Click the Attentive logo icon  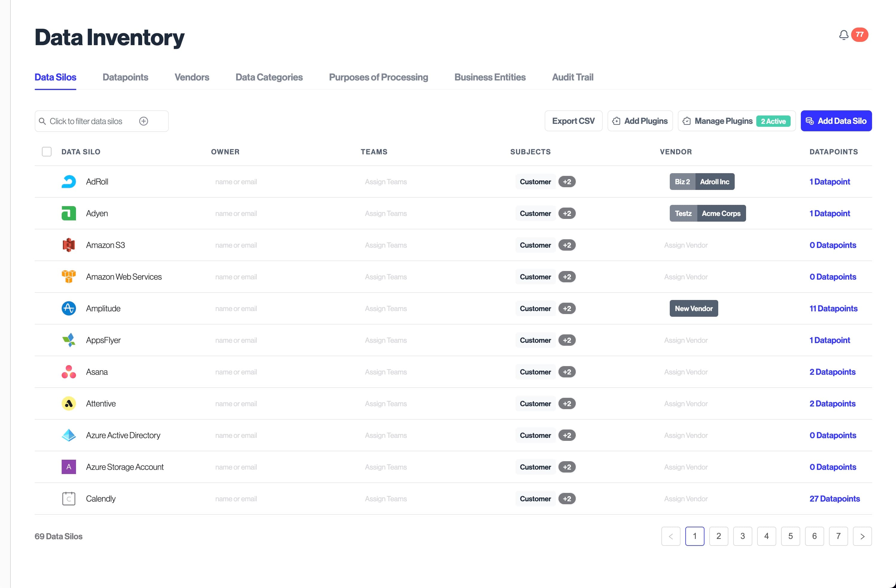[x=69, y=404]
